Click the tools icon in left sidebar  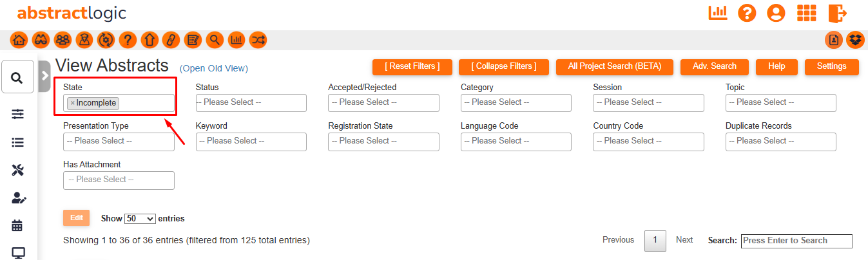17,170
